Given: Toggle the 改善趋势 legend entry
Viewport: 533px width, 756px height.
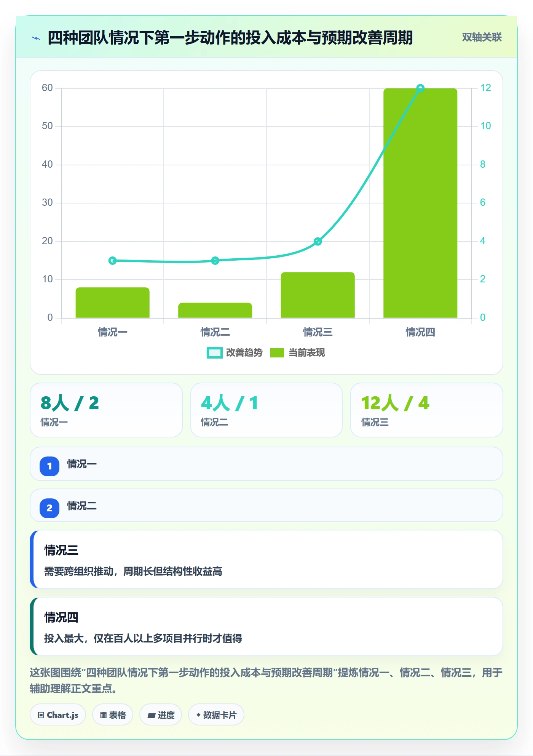Looking at the screenshot, I should (x=235, y=352).
